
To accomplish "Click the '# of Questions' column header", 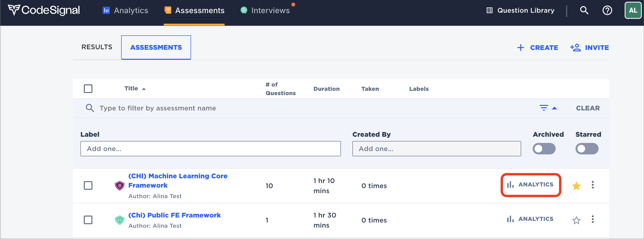I will point(280,89).
